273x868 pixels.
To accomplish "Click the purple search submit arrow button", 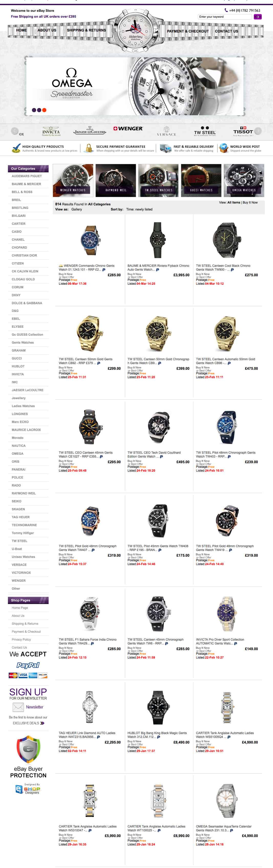I will click(257, 16).
